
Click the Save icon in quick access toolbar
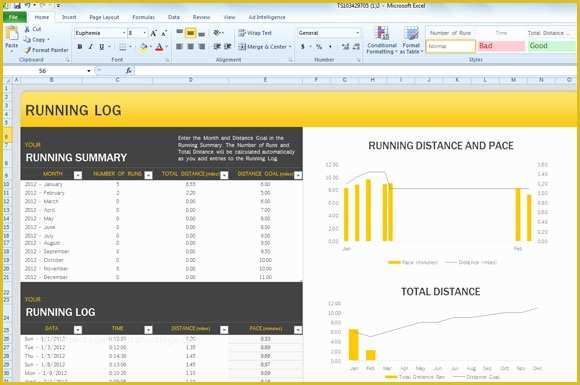click(17, 6)
